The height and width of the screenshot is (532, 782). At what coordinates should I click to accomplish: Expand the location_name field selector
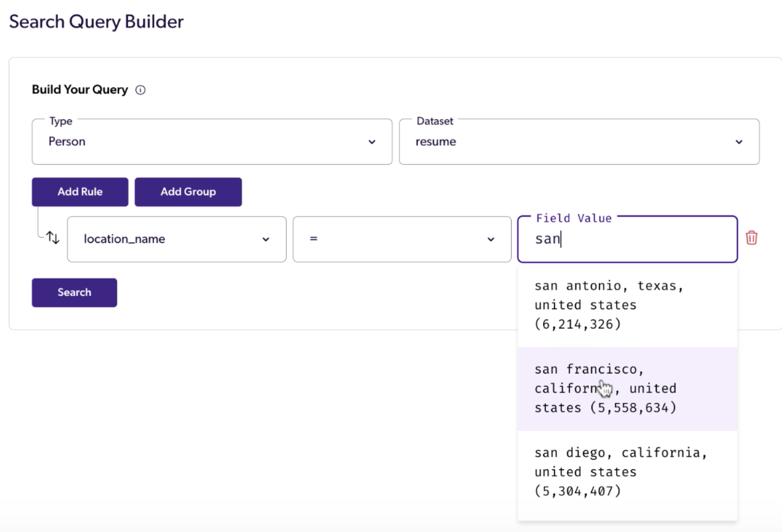176,239
